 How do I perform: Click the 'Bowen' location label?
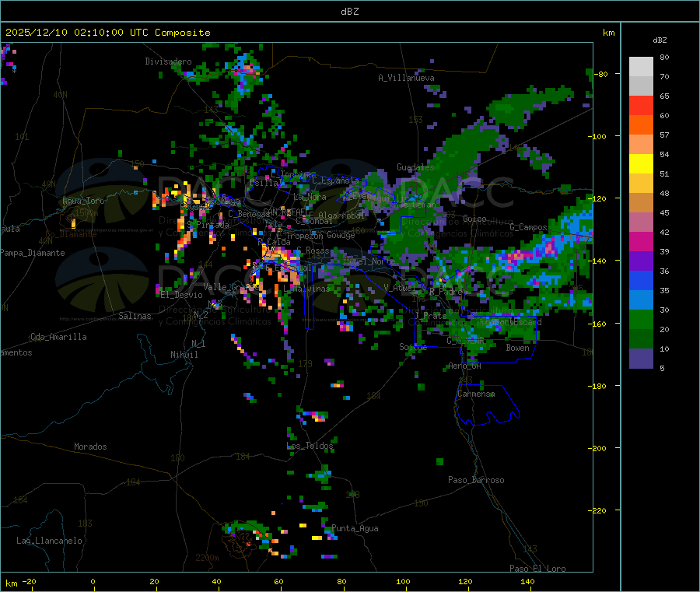(518, 348)
